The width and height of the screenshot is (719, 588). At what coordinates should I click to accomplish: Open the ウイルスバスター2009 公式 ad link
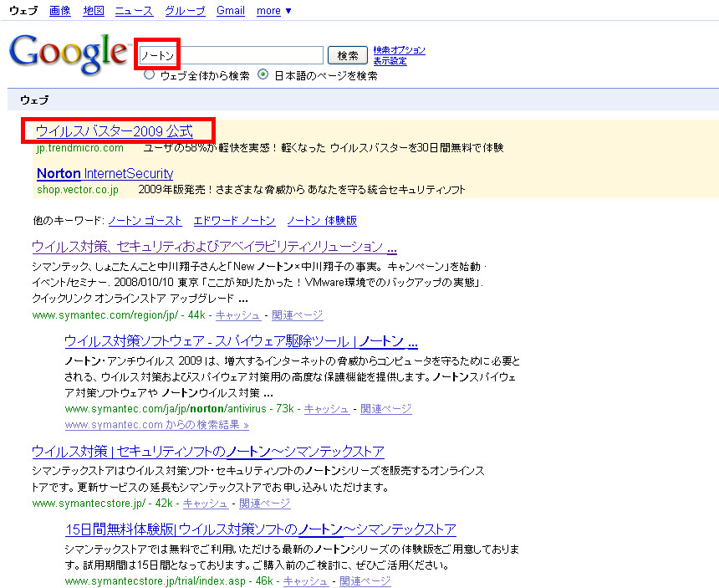pyautogui.click(x=115, y=131)
